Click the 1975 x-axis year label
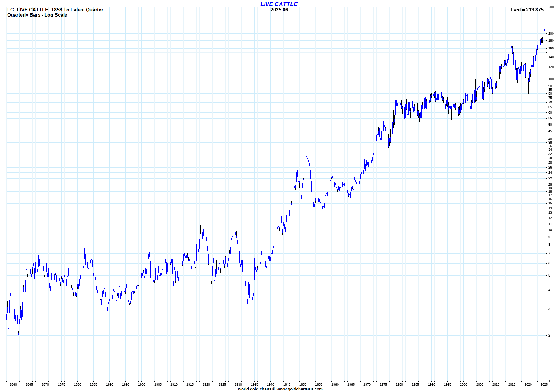 tap(383, 384)
